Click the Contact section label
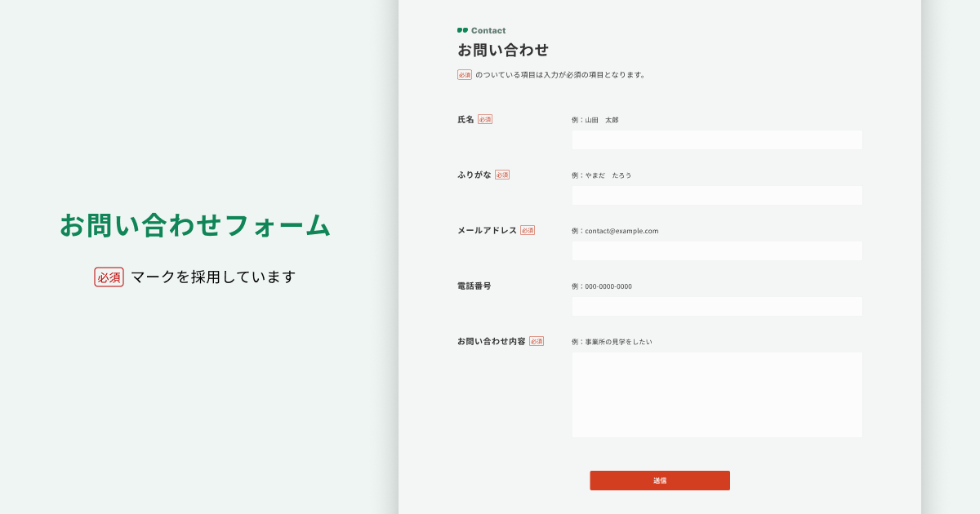 pos(488,30)
